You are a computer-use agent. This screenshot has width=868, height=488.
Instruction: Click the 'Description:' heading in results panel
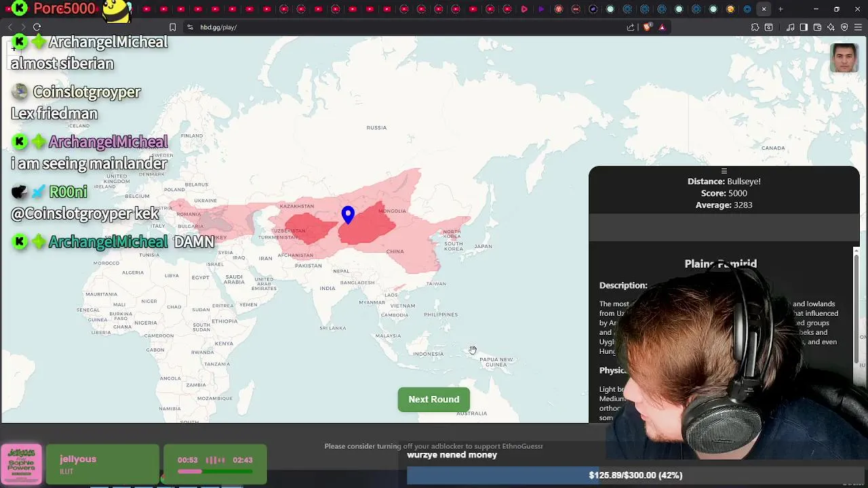pyautogui.click(x=623, y=285)
